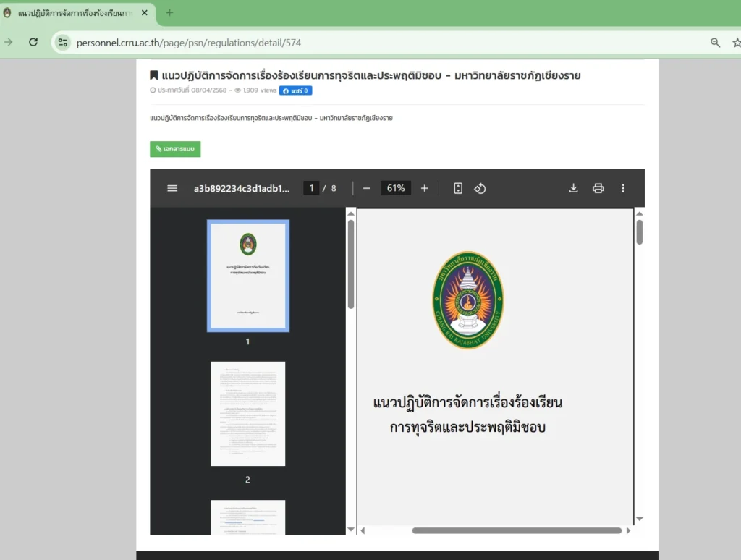741x560 pixels.
Task: Click the 61% zoom level field
Action: pyautogui.click(x=396, y=188)
